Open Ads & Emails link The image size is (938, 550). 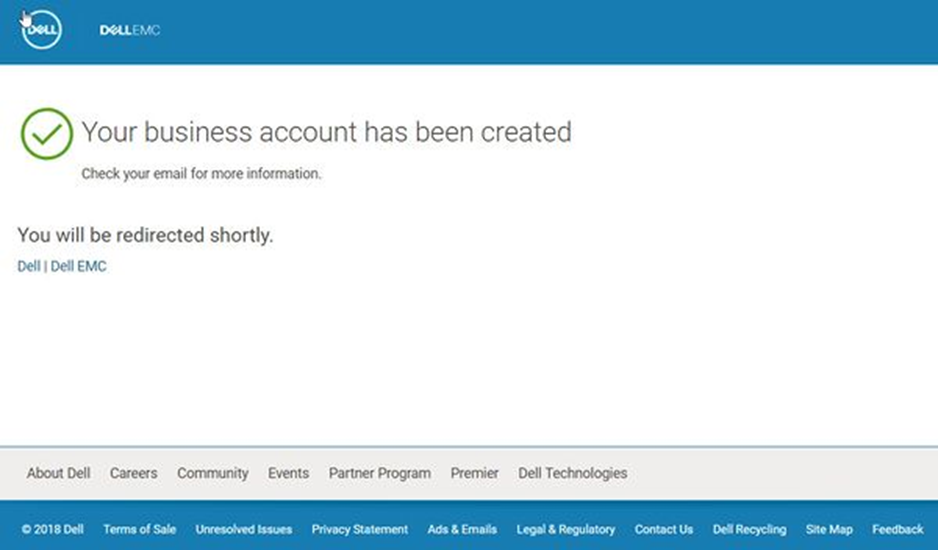(462, 529)
